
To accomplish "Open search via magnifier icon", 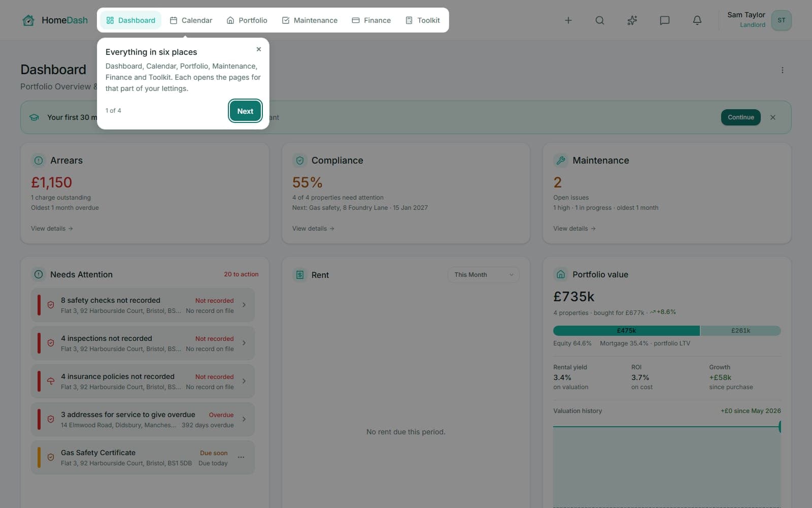I will click(599, 20).
